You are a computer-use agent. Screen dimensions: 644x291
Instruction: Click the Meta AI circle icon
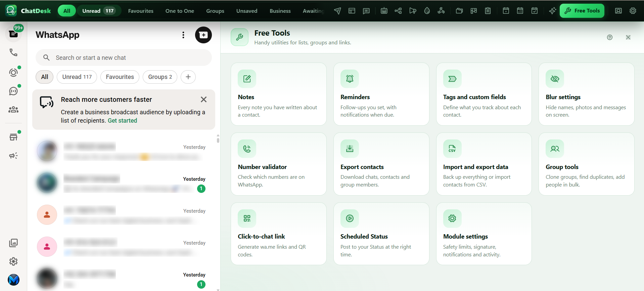click(13, 280)
